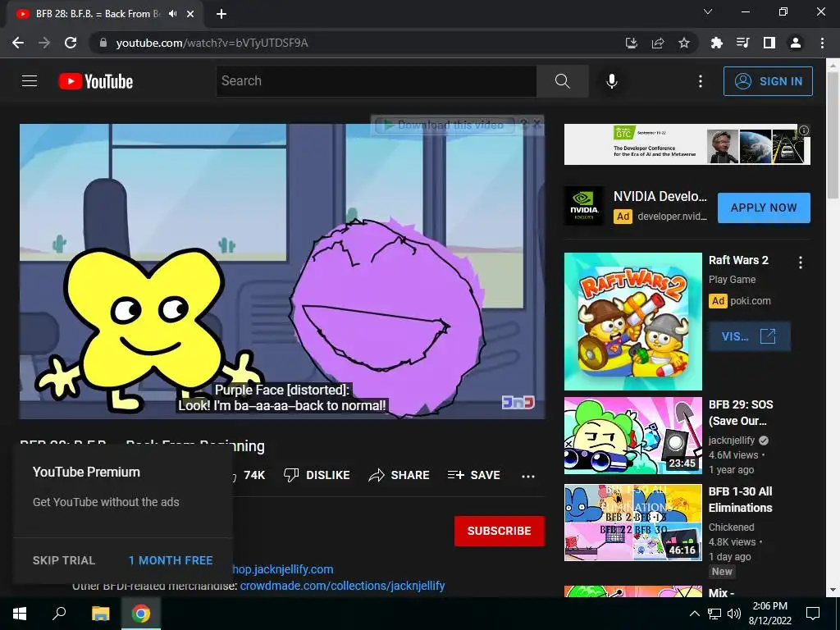Click the address bar URL
The width and height of the screenshot is (840, 630).
click(x=212, y=43)
